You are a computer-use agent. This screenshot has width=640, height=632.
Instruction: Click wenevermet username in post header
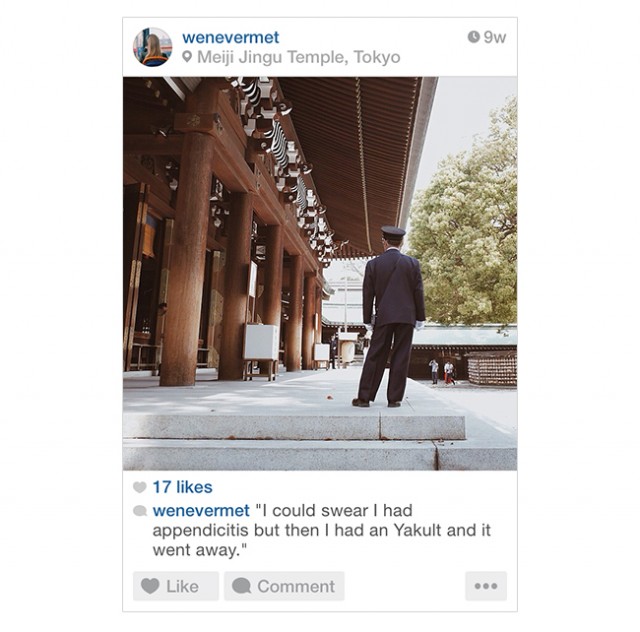click(231, 38)
